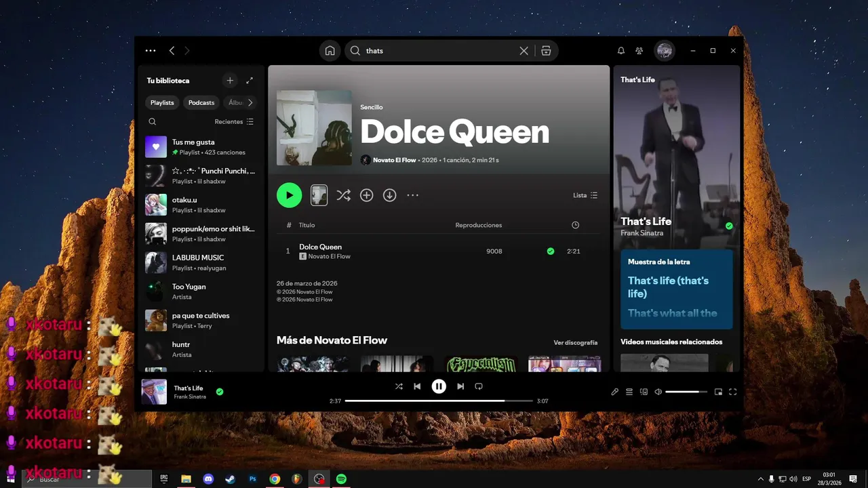Image resolution: width=868 pixels, height=488 pixels.
Task: Select the Playlists filter chip
Action: [162, 103]
